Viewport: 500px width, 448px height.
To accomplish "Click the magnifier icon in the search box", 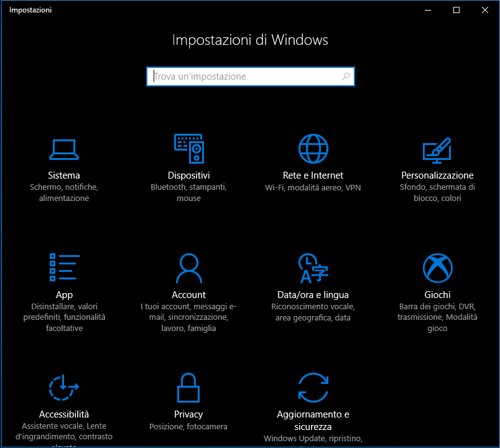I will coord(346,77).
